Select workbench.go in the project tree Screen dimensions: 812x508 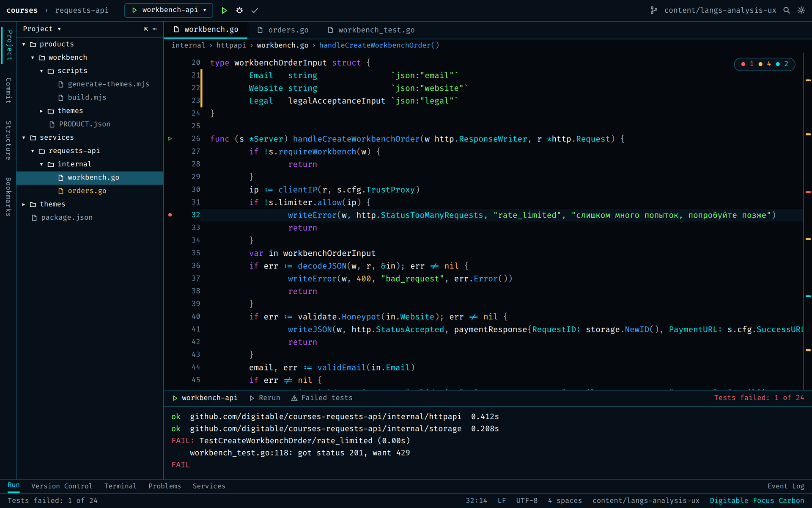pos(90,178)
